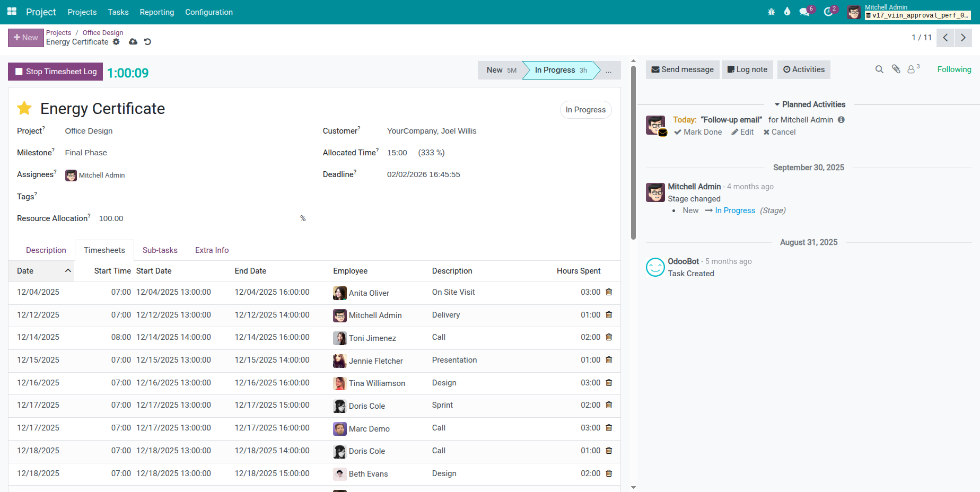980x492 pixels.
Task: Expand more stages with the ellipsis
Action: (x=608, y=70)
